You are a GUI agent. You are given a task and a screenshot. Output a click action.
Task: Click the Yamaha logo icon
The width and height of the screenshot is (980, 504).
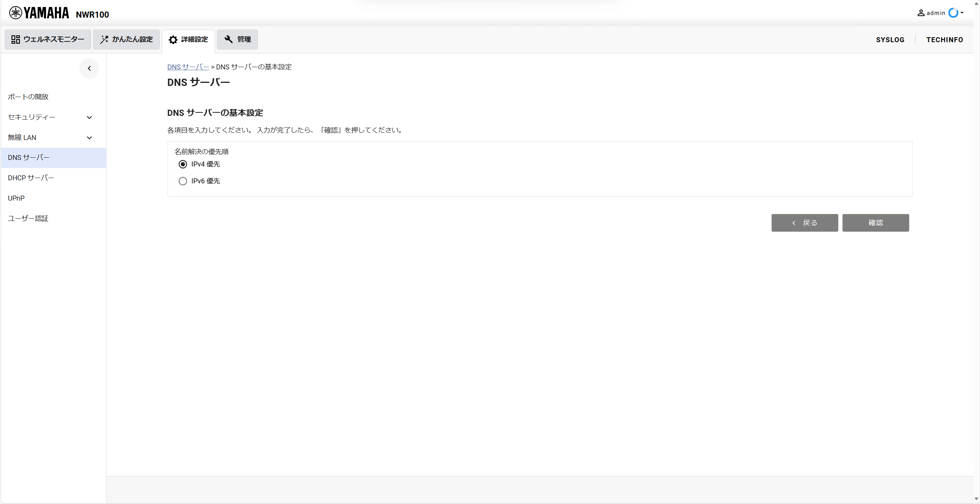(15, 13)
